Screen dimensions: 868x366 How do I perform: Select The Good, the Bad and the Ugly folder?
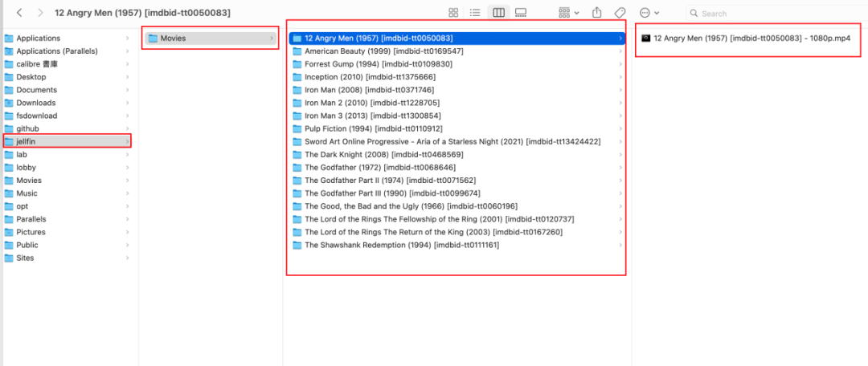457,206
